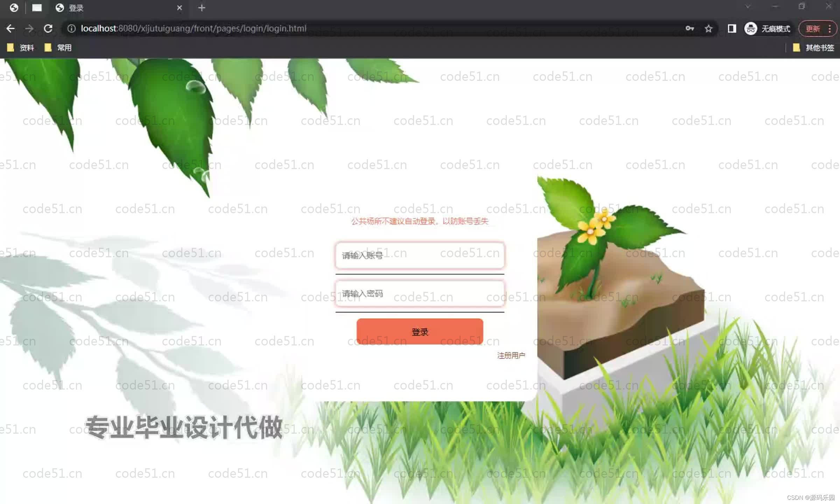Open browser three-dot menu
This screenshot has width=840, height=504.
click(829, 28)
